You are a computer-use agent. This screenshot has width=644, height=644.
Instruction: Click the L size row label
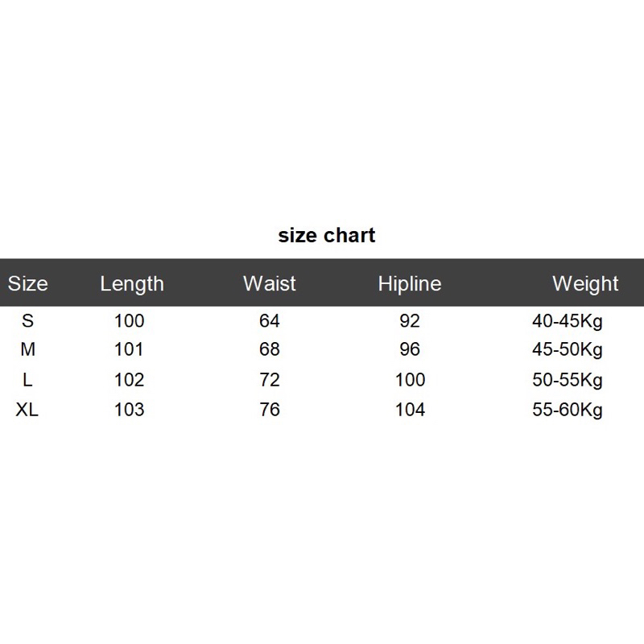click(x=28, y=380)
